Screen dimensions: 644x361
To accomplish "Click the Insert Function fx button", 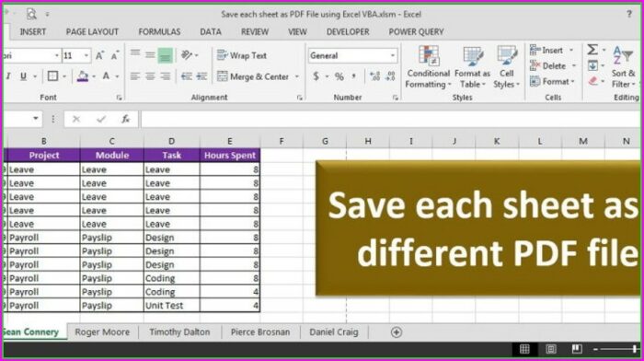I will [x=125, y=119].
